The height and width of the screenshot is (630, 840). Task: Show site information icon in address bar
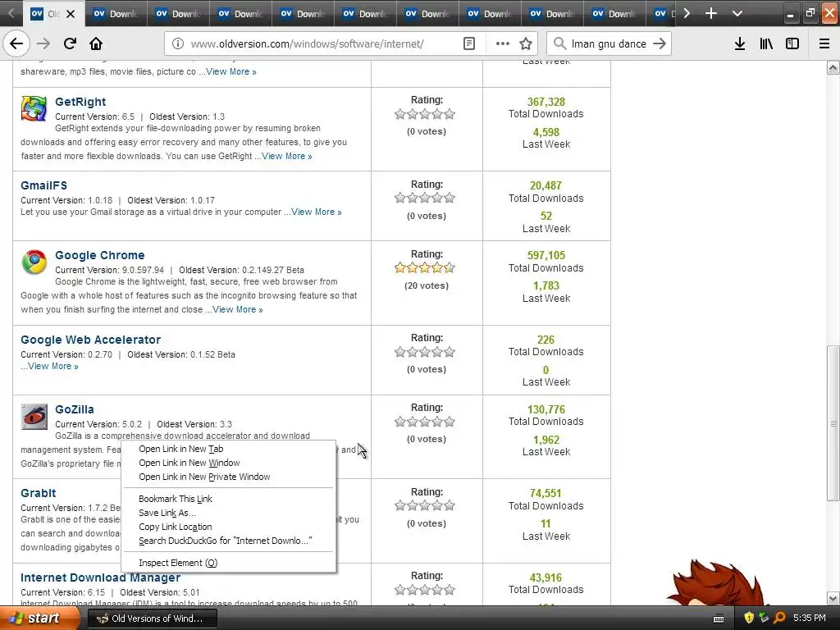click(178, 43)
